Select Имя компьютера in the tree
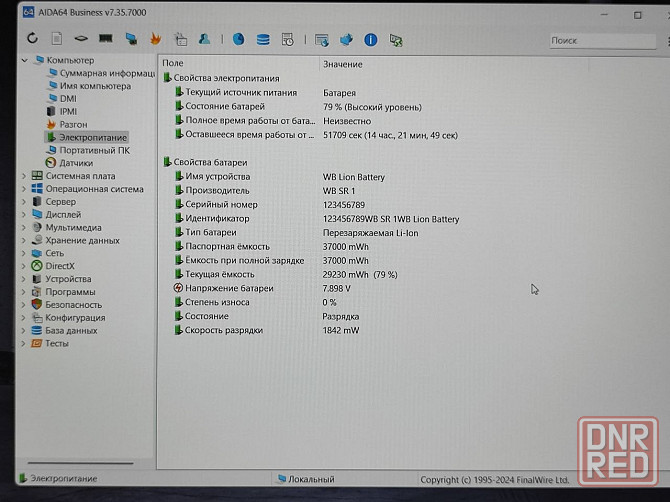Viewport: 670px width, 502px height. pos(95,86)
